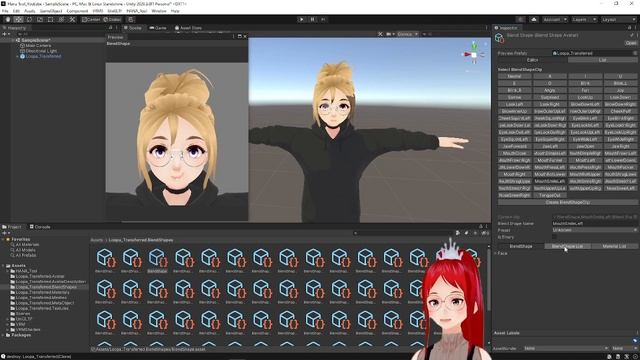The width and height of the screenshot is (640, 360).
Task: Click Create BlendShapeClip button
Action: pos(567,202)
